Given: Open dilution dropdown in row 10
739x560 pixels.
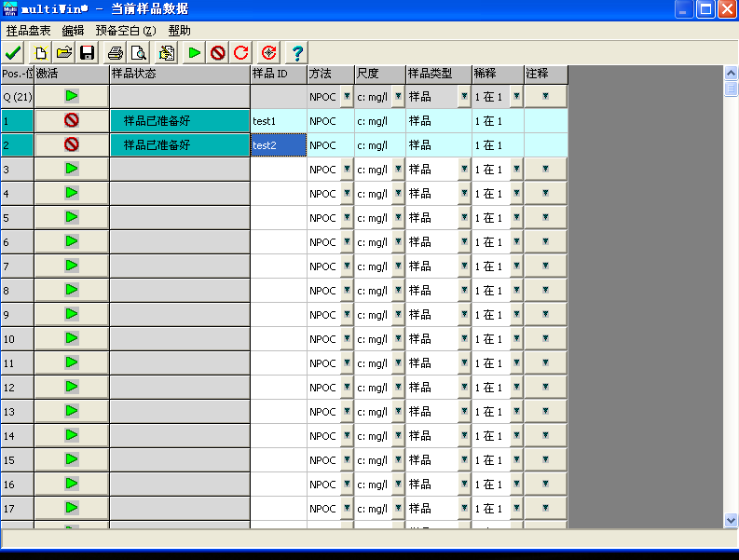Looking at the screenshot, I should click(x=515, y=339).
